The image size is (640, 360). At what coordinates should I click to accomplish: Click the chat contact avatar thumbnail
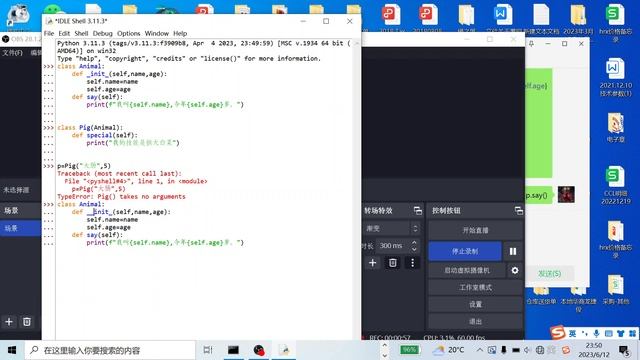pyautogui.click(x=566, y=194)
